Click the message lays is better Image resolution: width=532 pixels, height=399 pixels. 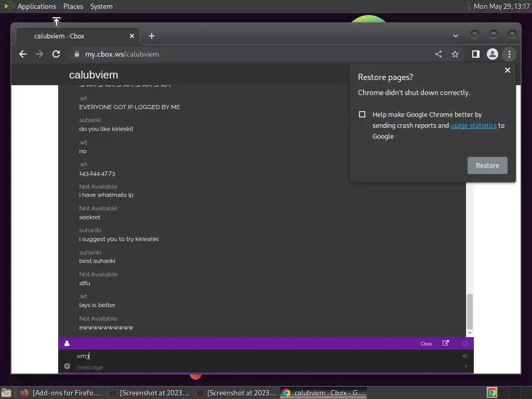pos(97,305)
